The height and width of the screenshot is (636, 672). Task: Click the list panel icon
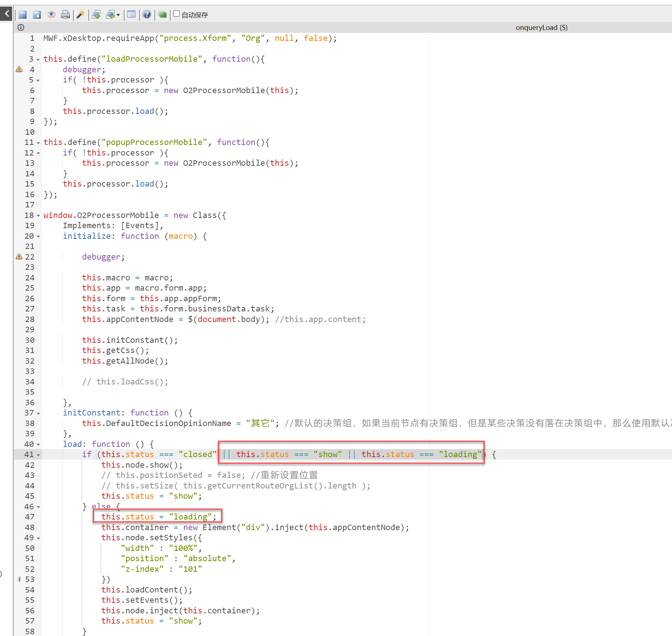(131, 15)
